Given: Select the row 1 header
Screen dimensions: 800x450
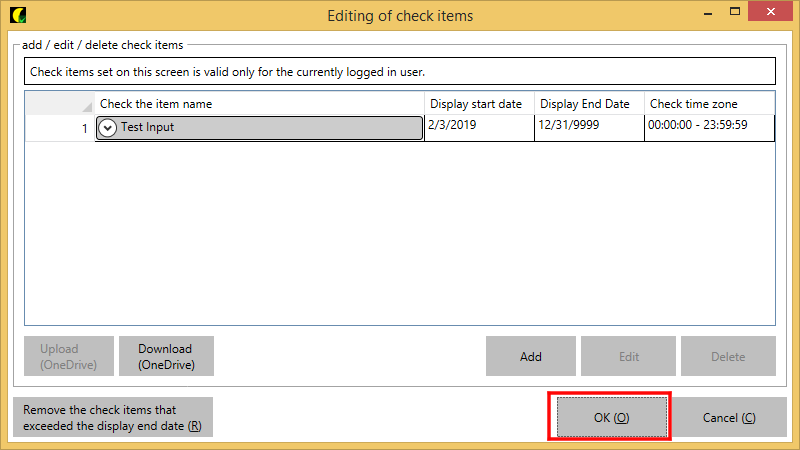Looking at the screenshot, I should click(59, 128).
